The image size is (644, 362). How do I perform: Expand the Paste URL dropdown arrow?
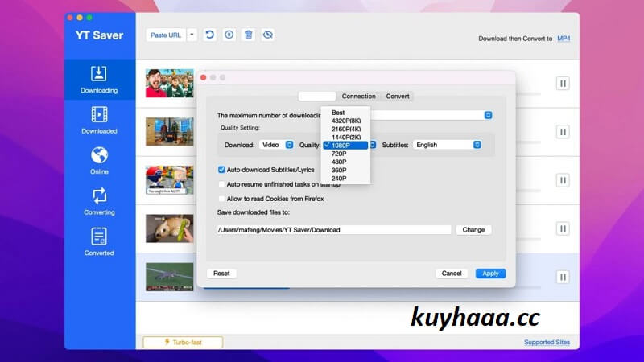click(x=192, y=35)
